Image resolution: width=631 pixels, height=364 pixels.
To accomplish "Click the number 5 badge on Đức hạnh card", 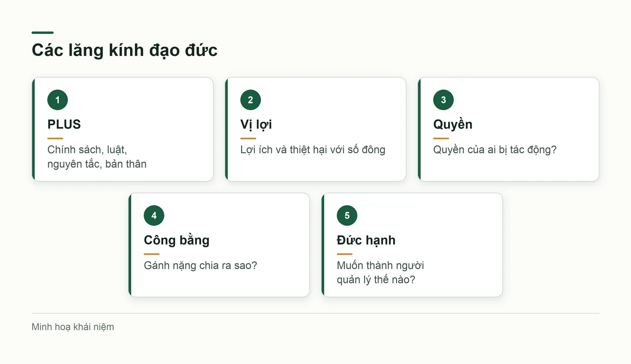I will [347, 215].
